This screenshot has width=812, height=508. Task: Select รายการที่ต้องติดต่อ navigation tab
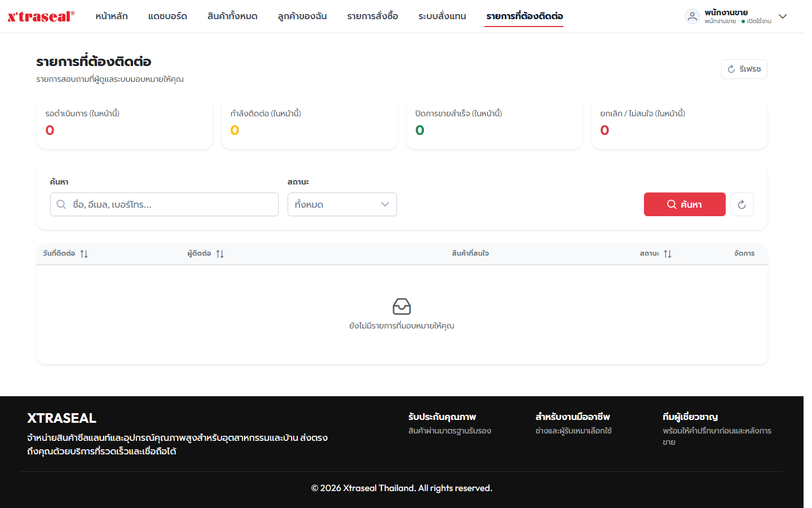tap(525, 16)
